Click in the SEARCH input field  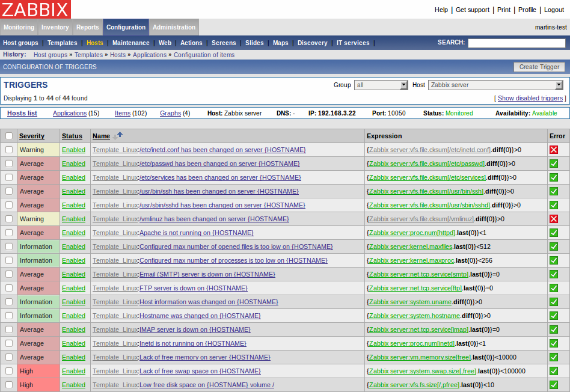(x=516, y=43)
